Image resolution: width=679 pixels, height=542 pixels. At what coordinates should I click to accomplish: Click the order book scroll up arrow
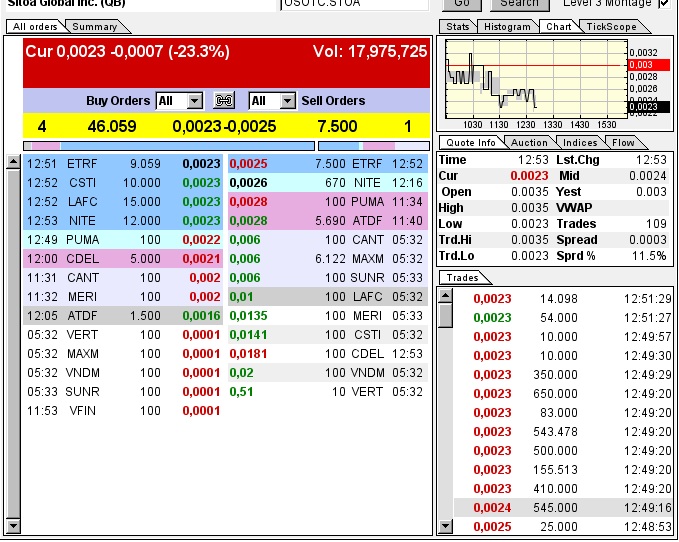13,162
